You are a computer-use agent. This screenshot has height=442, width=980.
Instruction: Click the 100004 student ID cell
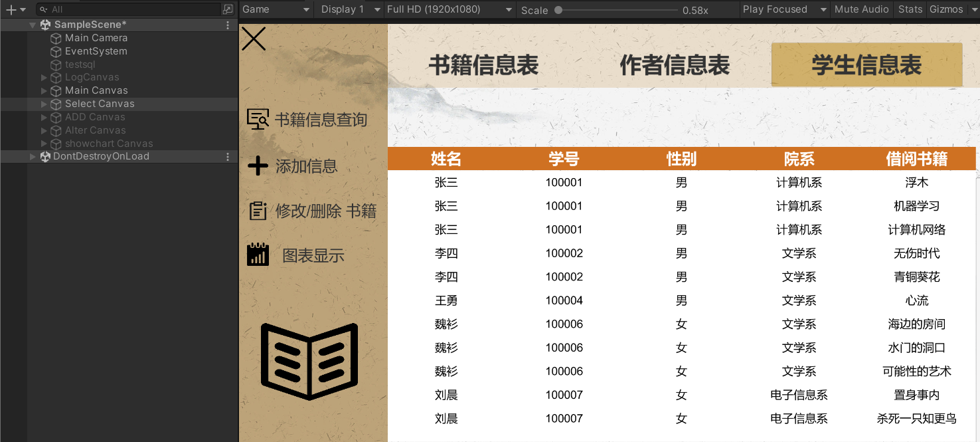564,300
